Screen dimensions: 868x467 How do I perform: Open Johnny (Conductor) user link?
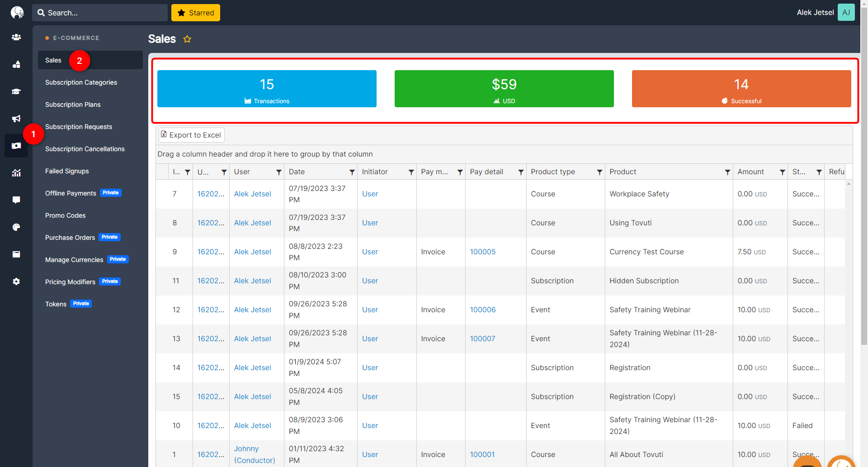(255, 454)
